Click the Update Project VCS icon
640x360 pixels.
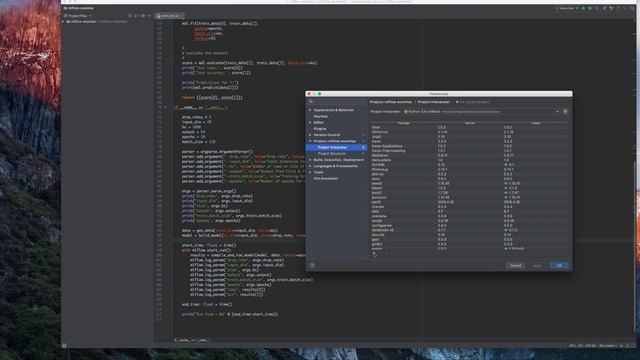(x=604, y=8)
